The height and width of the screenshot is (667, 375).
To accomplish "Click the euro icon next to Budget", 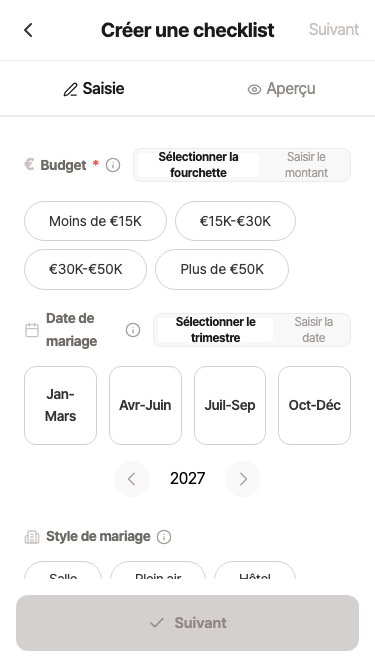I will [x=29, y=165].
